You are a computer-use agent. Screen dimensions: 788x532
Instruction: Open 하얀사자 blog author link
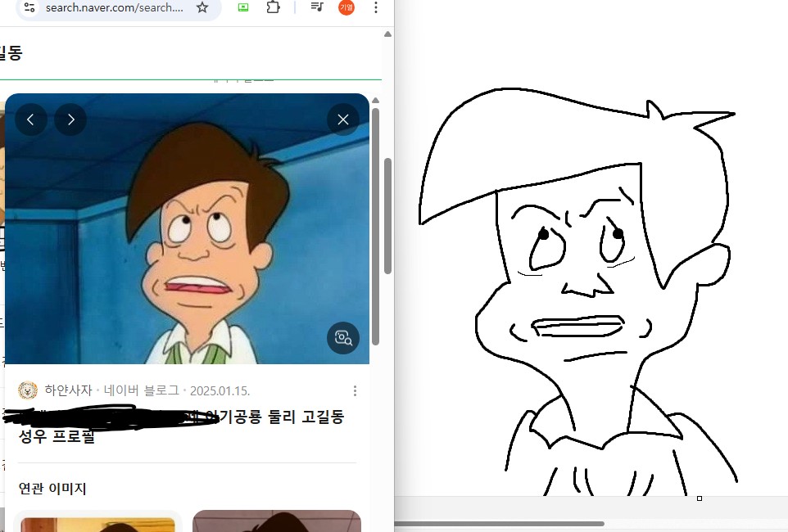click(x=68, y=390)
